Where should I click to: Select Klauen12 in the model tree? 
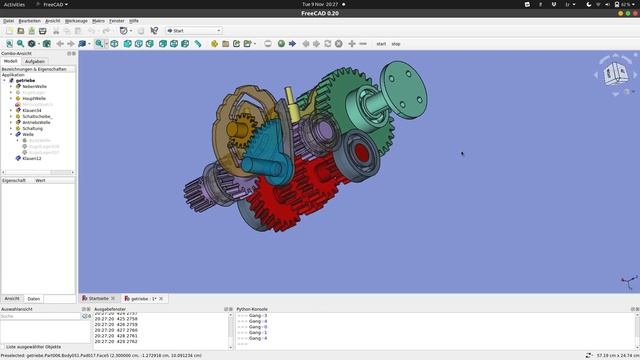click(x=32, y=158)
